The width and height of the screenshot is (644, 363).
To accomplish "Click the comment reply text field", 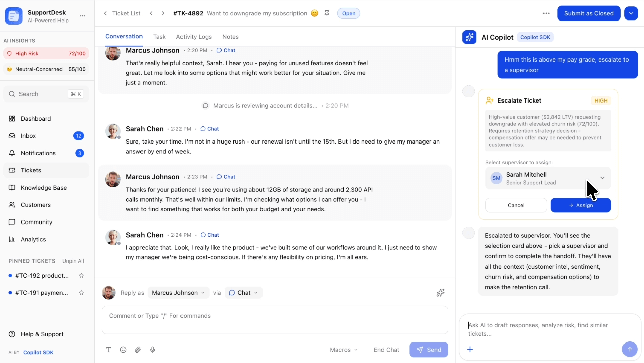I will tap(275, 320).
